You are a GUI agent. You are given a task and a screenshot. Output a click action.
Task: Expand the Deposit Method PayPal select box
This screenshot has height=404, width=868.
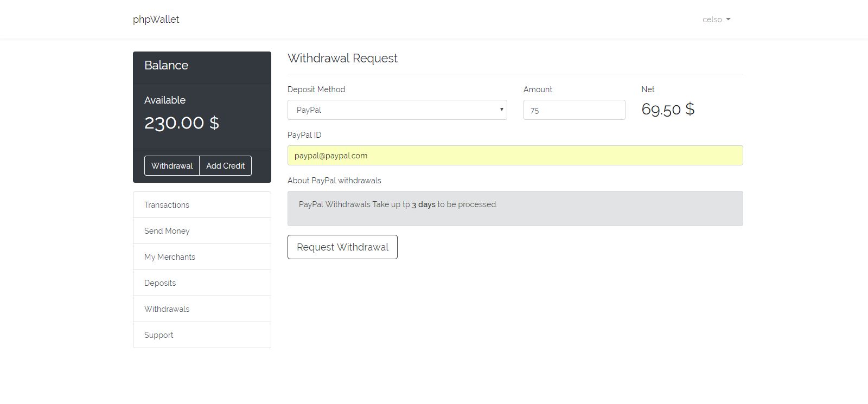397,110
